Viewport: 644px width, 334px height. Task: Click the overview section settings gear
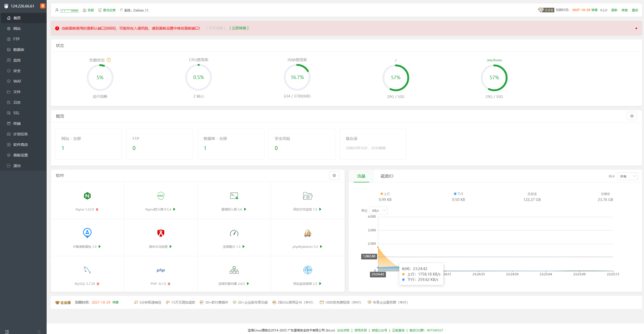[632, 116]
